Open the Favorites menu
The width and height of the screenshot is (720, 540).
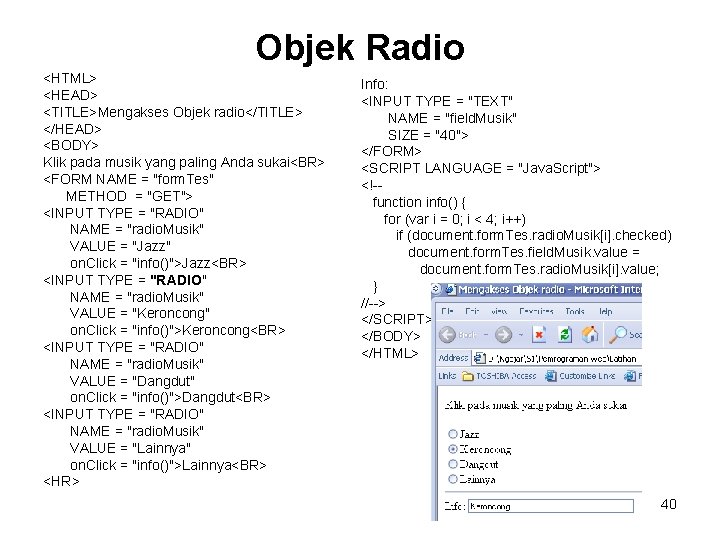[x=536, y=311]
